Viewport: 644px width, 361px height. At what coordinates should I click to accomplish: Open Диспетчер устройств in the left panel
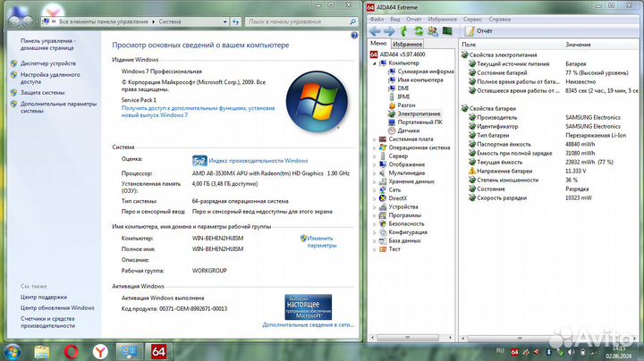(48, 63)
